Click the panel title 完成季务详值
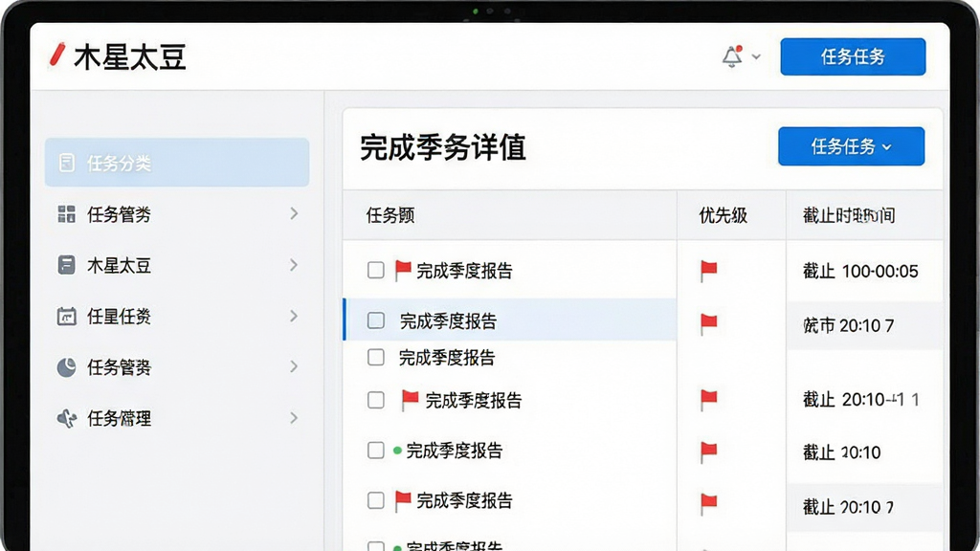Image resolution: width=980 pixels, height=551 pixels. click(x=442, y=148)
